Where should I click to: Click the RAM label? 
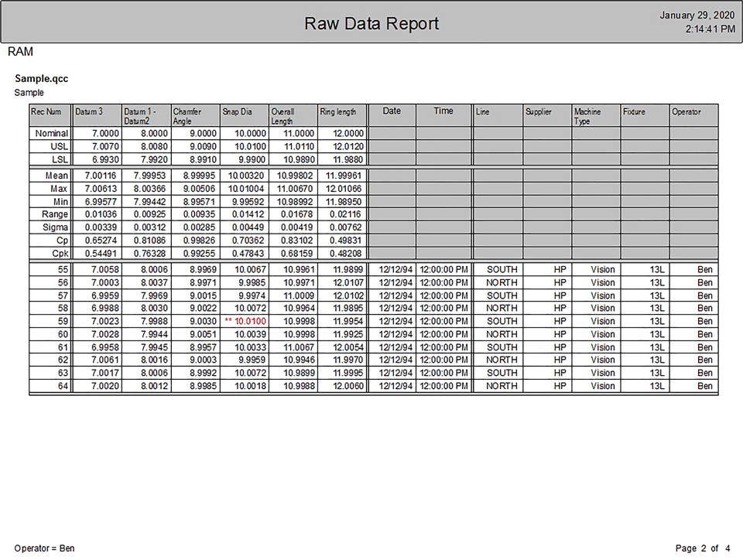click(x=20, y=51)
